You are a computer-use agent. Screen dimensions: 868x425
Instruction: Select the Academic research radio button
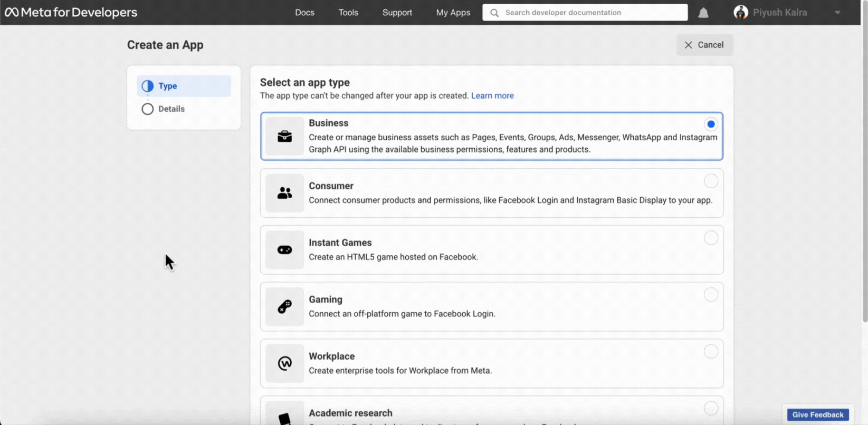(x=711, y=408)
